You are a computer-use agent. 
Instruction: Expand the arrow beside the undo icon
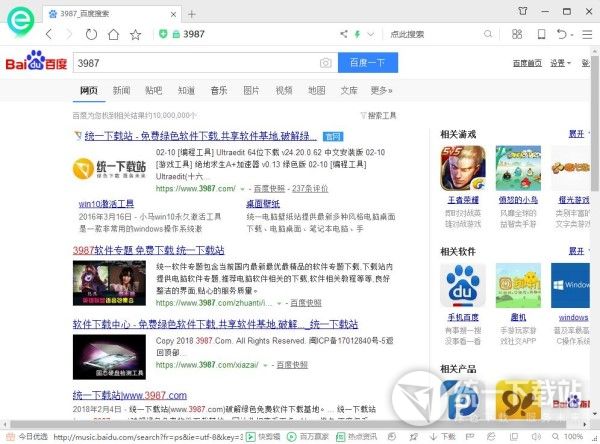tap(572, 35)
